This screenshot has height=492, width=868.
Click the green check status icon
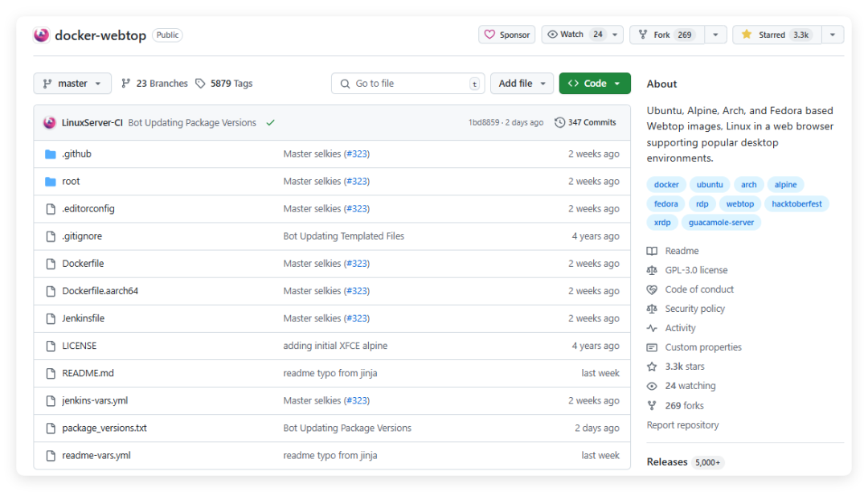click(270, 123)
